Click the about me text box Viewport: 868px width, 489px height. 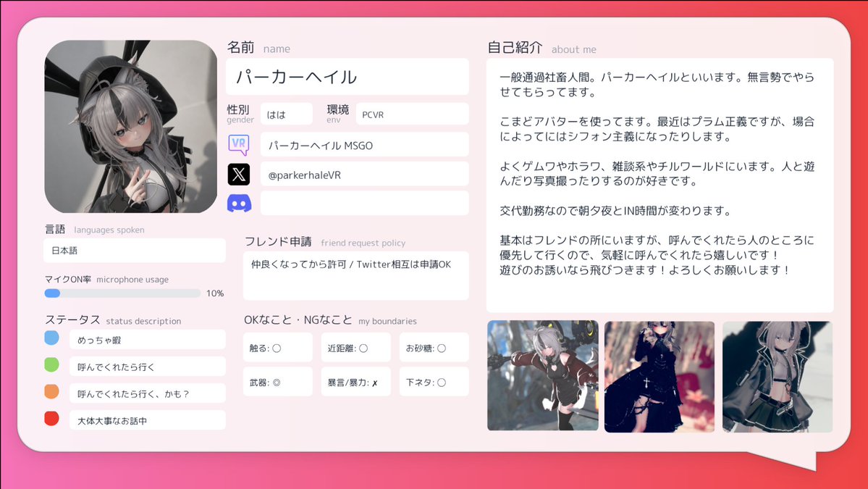[x=660, y=185]
